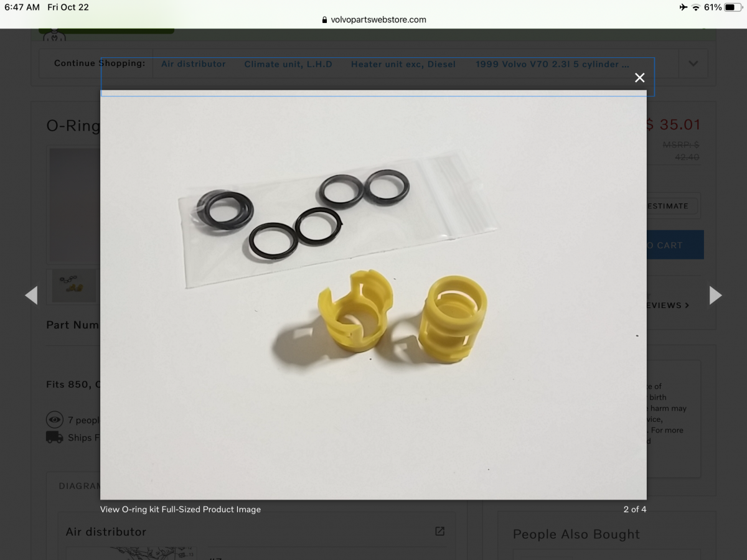The width and height of the screenshot is (747, 560).
Task: Close the product image lightbox
Action: click(x=639, y=78)
